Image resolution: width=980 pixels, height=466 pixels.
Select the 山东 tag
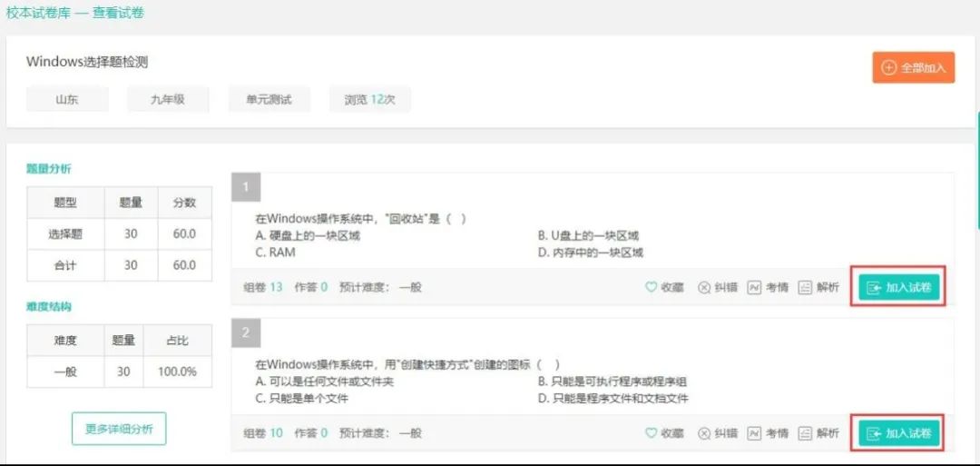[67, 99]
